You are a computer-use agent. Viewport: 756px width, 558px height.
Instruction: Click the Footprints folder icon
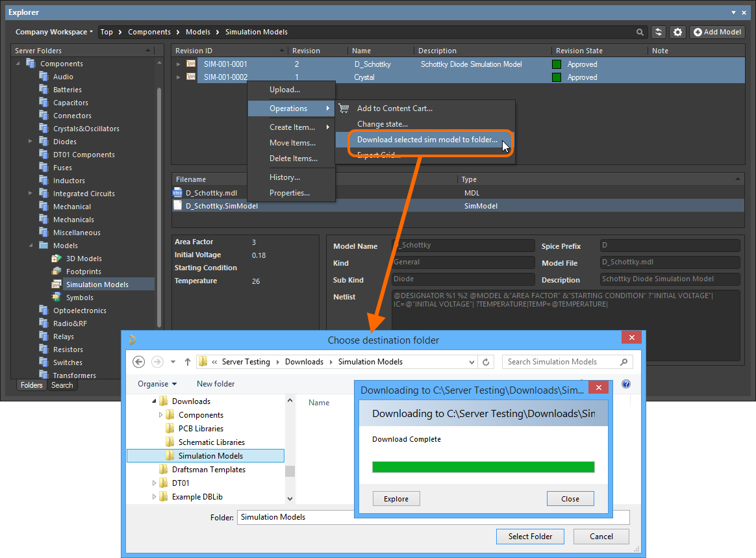[57, 272]
